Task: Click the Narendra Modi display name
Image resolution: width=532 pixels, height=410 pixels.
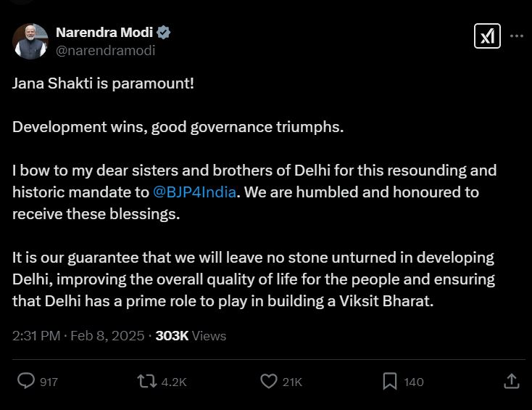Action: pyautogui.click(x=104, y=33)
